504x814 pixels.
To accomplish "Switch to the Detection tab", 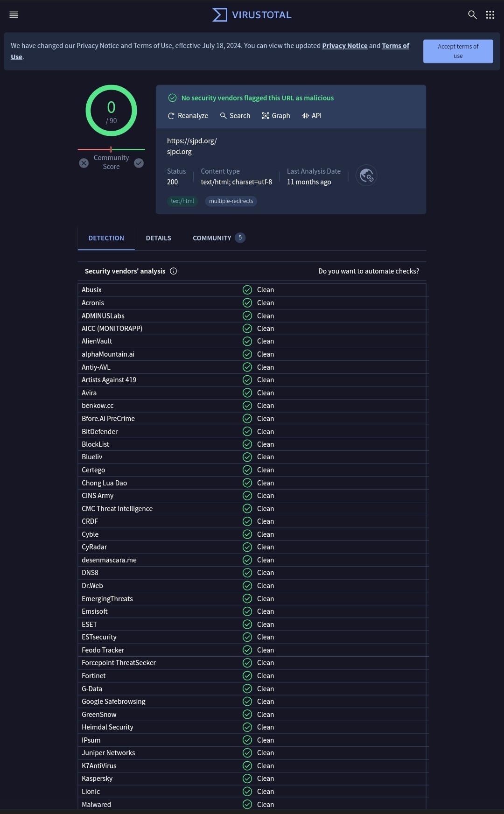I will (106, 238).
